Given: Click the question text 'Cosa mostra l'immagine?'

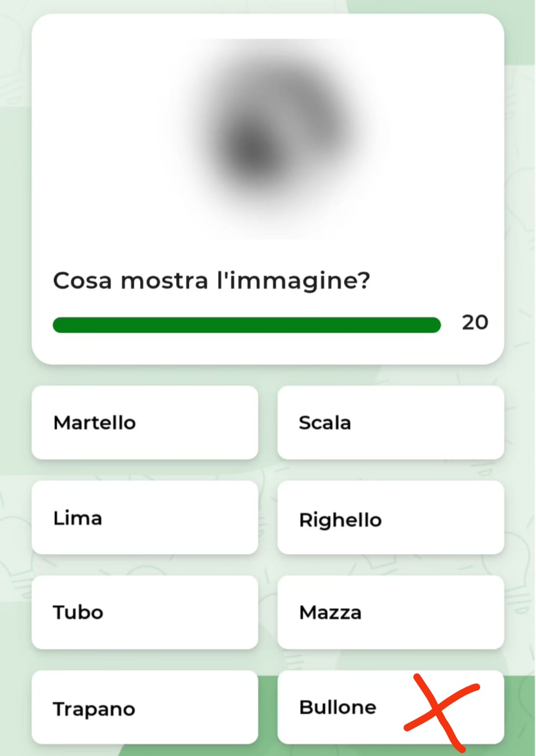Looking at the screenshot, I should (212, 281).
